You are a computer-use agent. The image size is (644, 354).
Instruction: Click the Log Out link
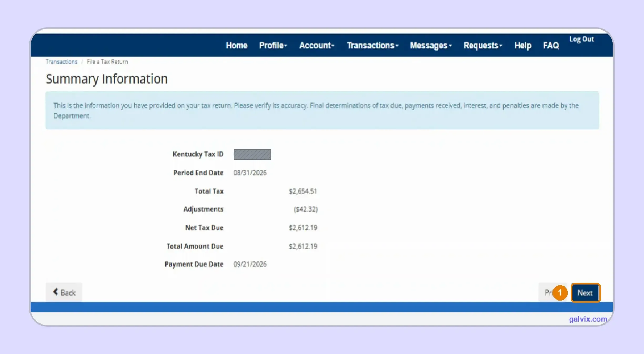pyautogui.click(x=582, y=39)
